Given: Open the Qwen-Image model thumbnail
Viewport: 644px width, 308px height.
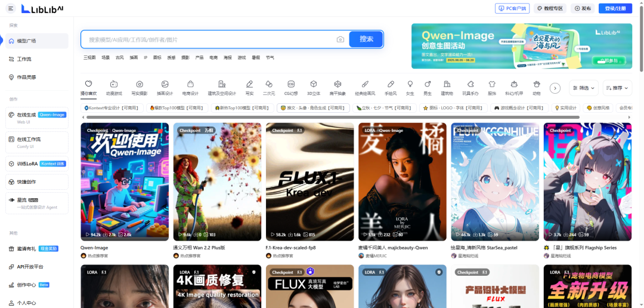Looking at the screenshot, I should [x=125, y=182].
